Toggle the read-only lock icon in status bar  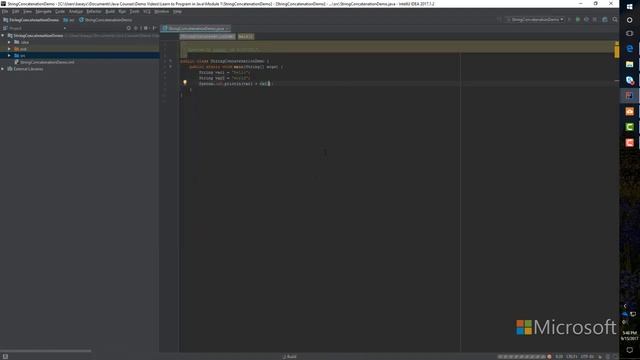click(600, 357)
